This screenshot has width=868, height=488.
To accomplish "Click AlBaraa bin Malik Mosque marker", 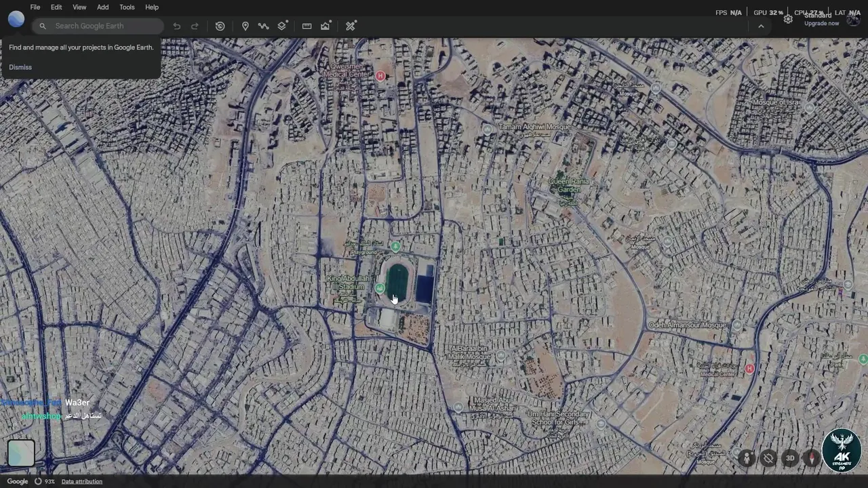I will 500,355.
